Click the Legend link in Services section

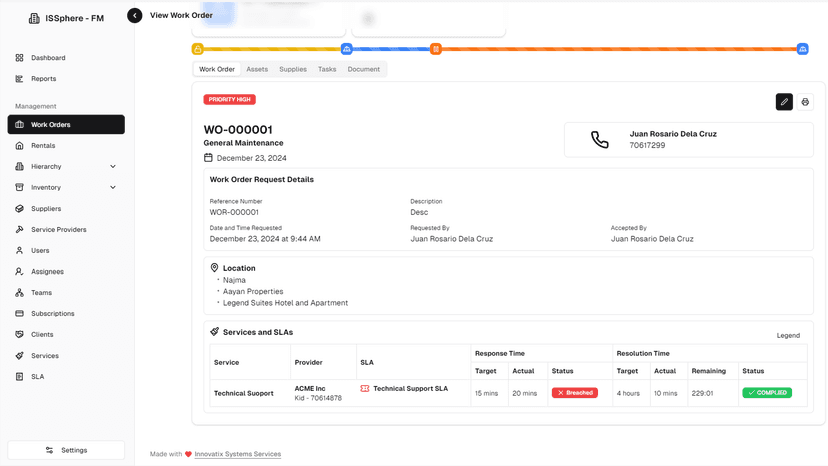(x=788, y=335)
